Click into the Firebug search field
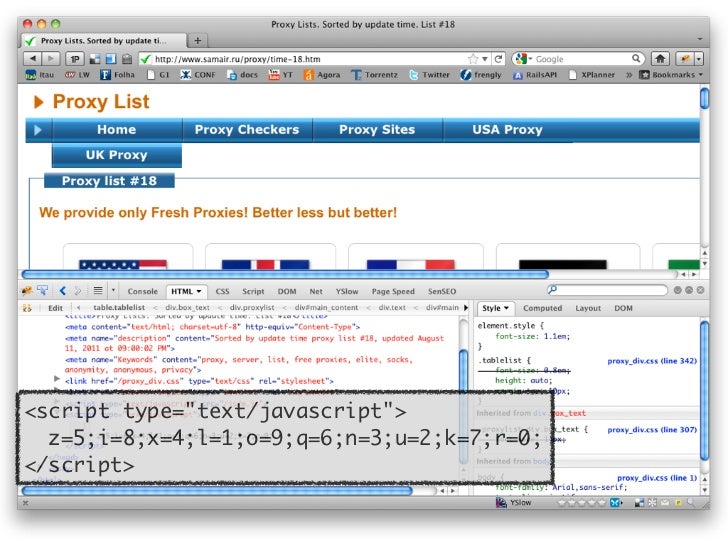Image resolution: width=728 pixels, height=546 pixels. 607,290
